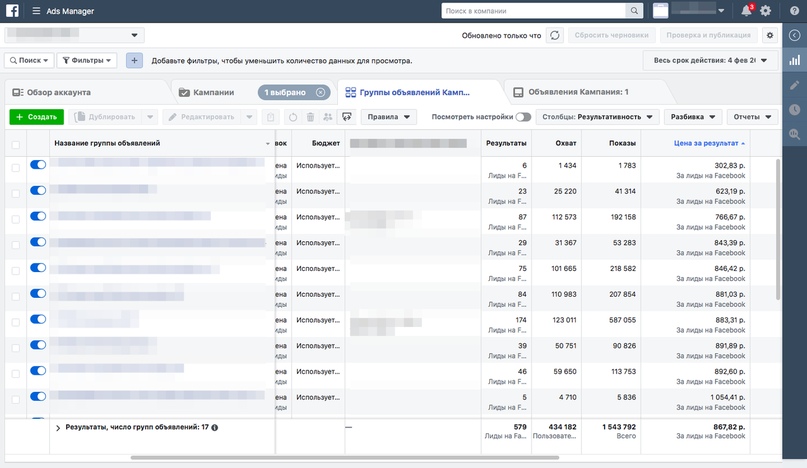Image resolution: width=807 pixels, height=468 pixels.
Task: Toggle Посмотреть настройки switch
Action: point(523,117)
